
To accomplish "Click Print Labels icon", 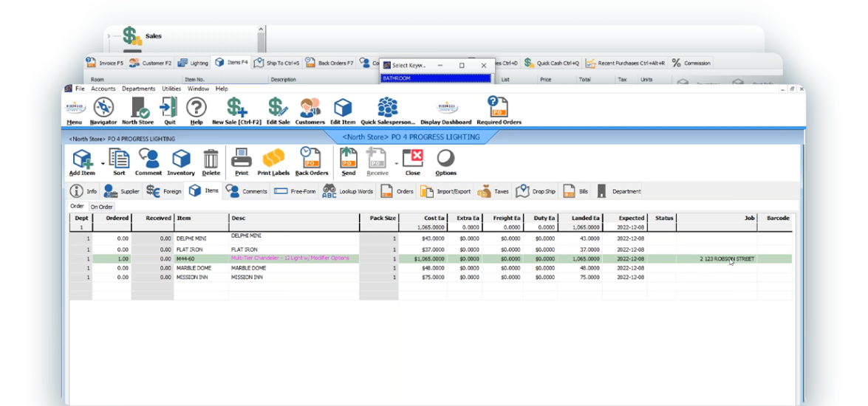I will (x=273, y=162).
